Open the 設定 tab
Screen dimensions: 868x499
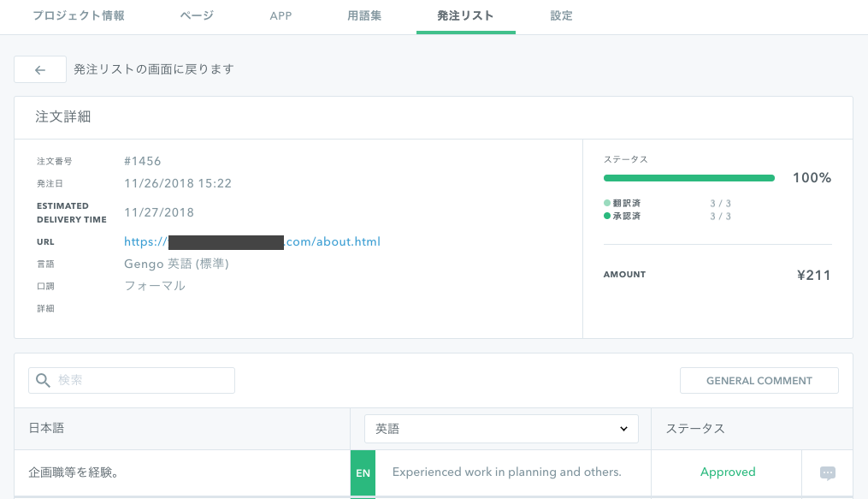coord(561,15)
